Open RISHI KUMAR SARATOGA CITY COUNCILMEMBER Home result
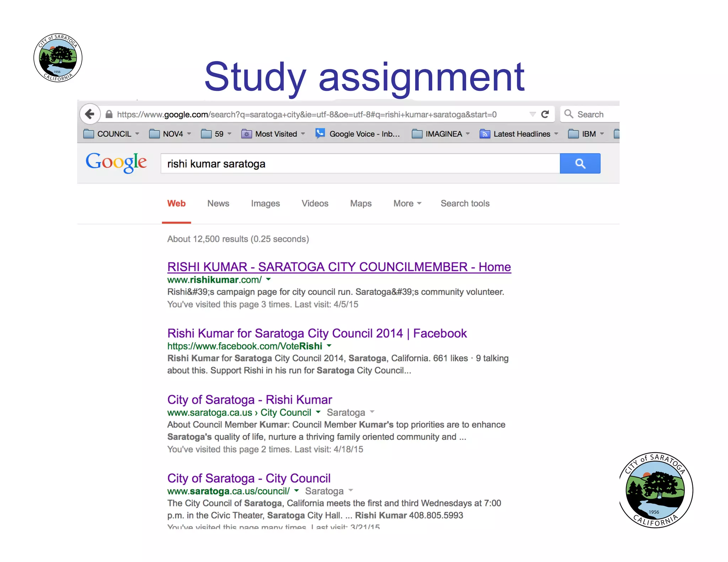 (339, 267)
